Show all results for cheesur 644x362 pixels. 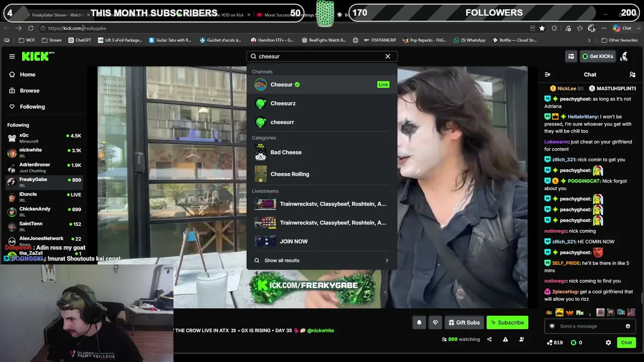[x=322, y=260]
